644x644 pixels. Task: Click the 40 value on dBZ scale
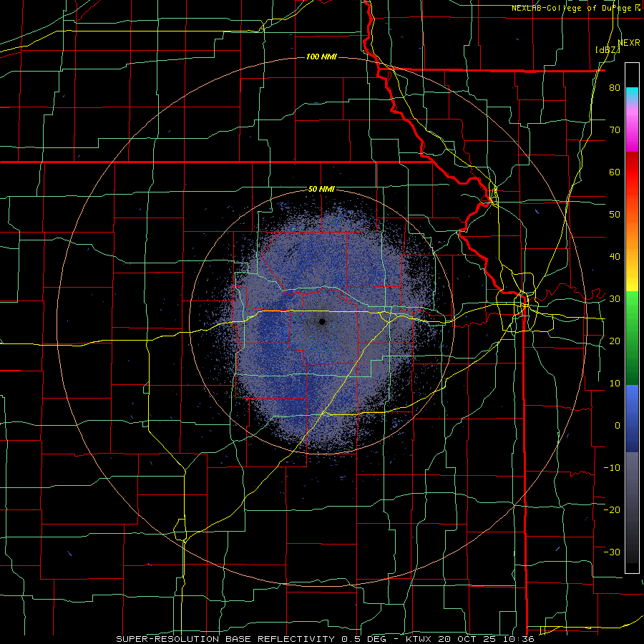point(615,257)
